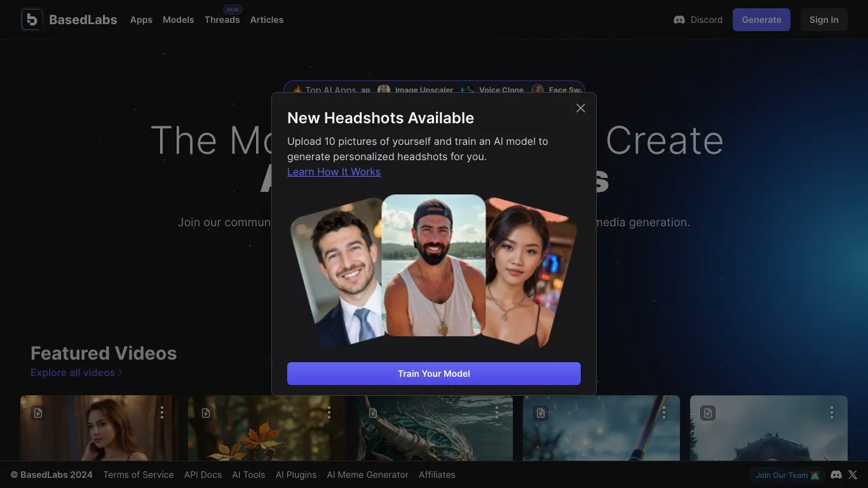Dismiss the New Headshots Available popup
This screenshot has height=488, width=868.
(580, 108)
